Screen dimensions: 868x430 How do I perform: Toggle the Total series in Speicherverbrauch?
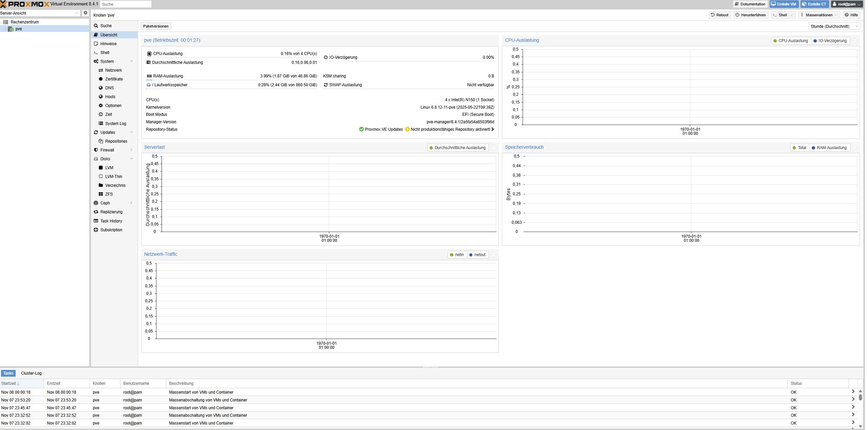tap(799, 148)
